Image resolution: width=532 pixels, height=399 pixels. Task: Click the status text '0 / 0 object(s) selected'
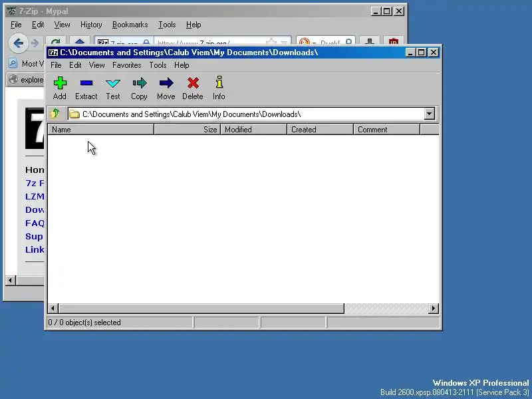[x=84, y=323]
